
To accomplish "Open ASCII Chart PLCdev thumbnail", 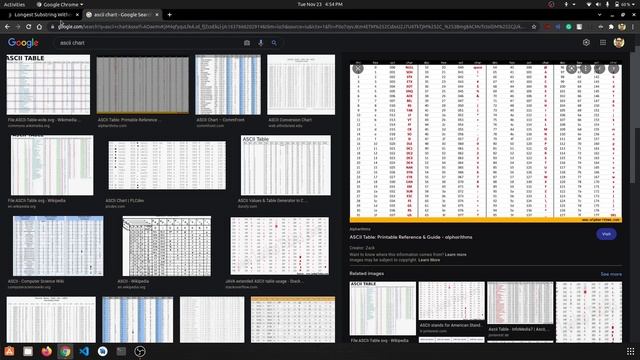I will (167, 165).
